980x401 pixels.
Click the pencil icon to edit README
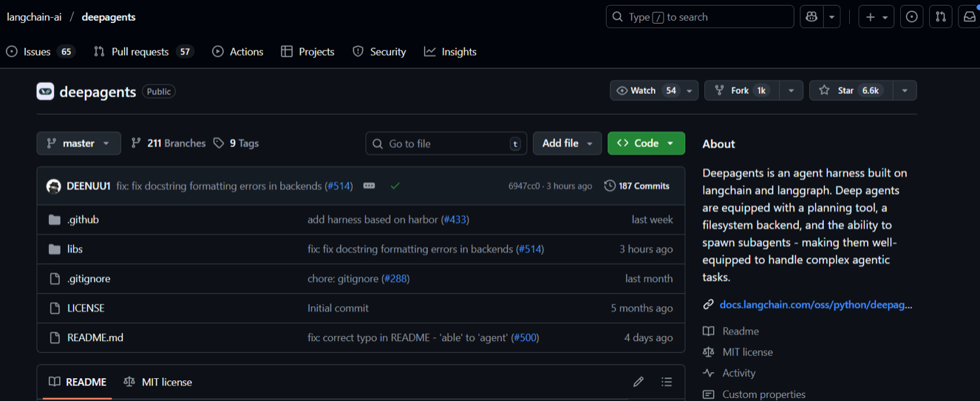coord(639,382)
